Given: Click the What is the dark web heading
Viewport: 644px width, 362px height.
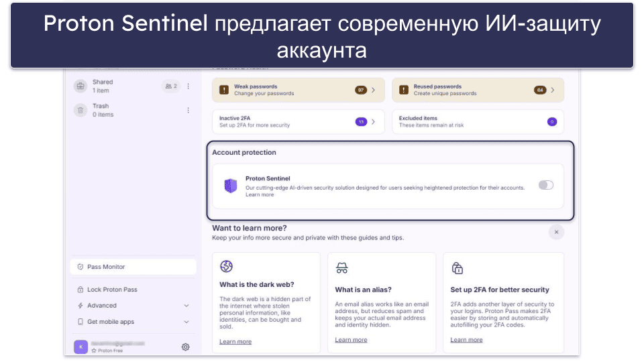Looking at the screenshot, I should (x=257, y=284).
